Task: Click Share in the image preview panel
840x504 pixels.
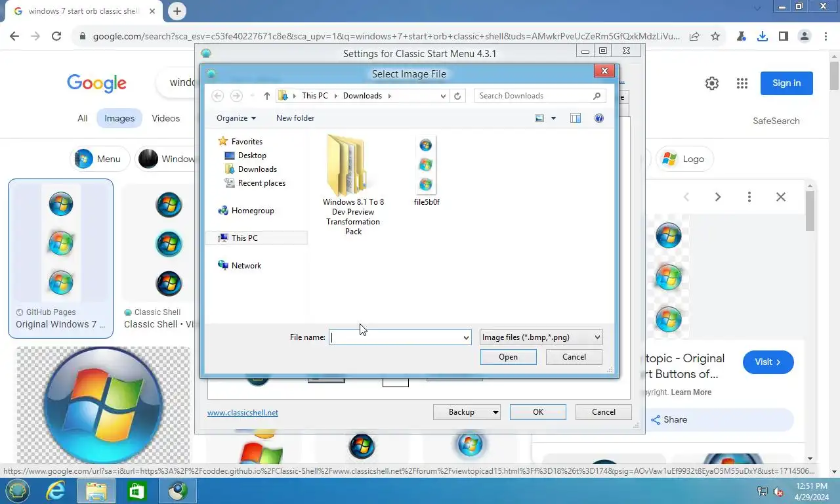Action: click(669, 420)
